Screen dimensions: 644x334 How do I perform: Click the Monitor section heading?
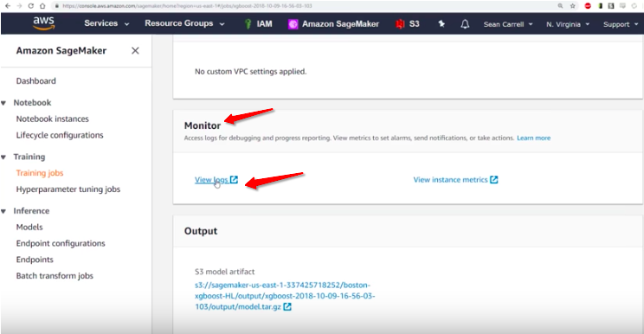[202, 125]
